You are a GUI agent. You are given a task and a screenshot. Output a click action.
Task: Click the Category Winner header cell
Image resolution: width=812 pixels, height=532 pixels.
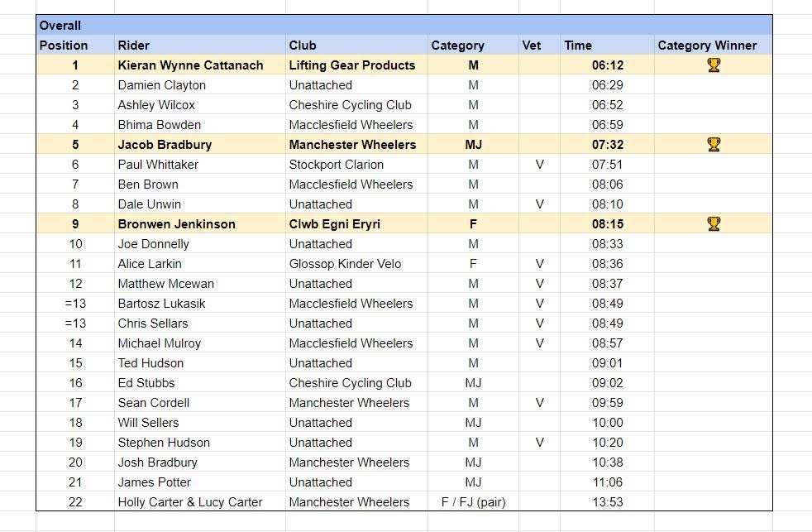click(x=707, y=46)
